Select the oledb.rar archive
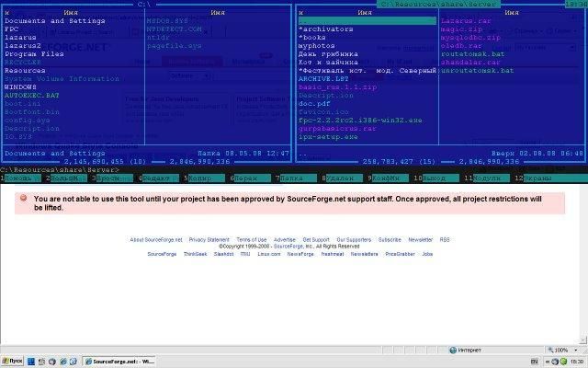This screenshot has height=368, width=588. point(461,46)
